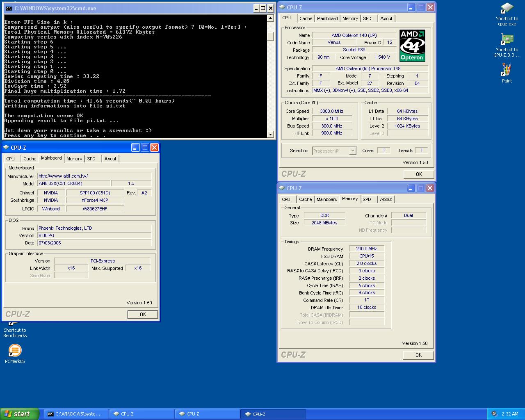Select Cache tab in the Mainboard CPU-Z window
Screen dimensions: 525x420
30,159
